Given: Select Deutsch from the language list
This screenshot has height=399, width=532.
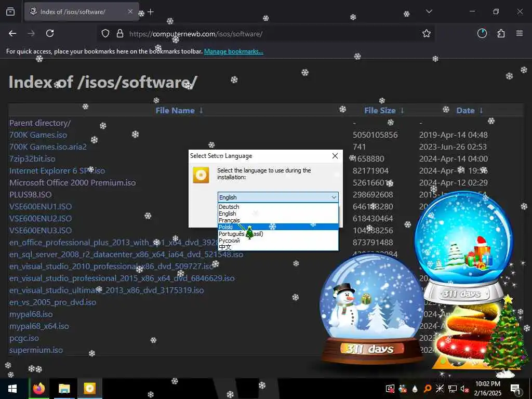Looking at the screenshot, I should 278,207.
